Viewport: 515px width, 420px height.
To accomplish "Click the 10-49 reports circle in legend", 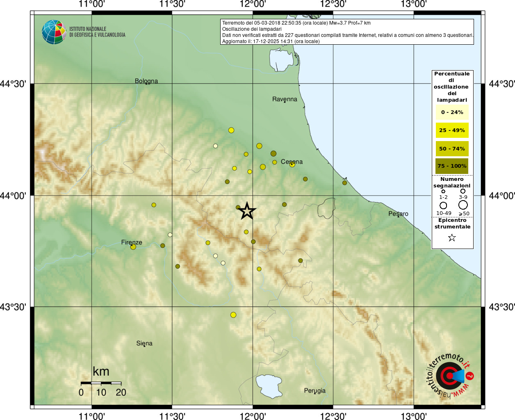I will [x=443, y=205].
